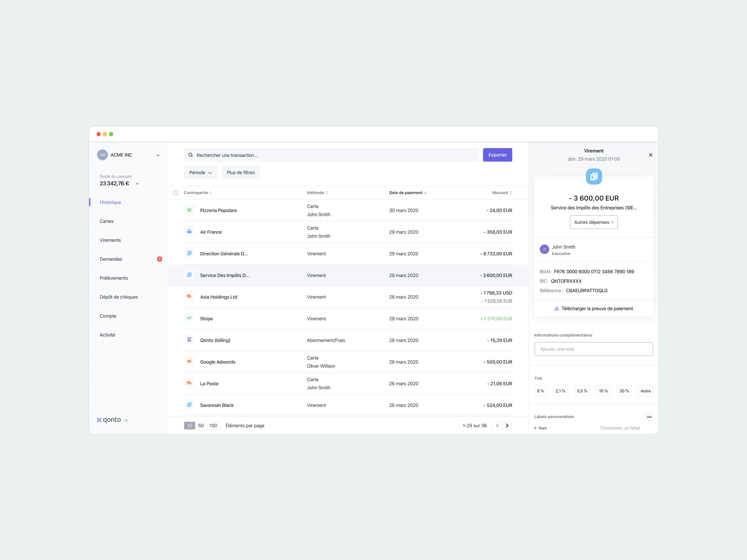Screen dimensions: 747x560
Task: Download the proof of payment
Action: point(593,309)
